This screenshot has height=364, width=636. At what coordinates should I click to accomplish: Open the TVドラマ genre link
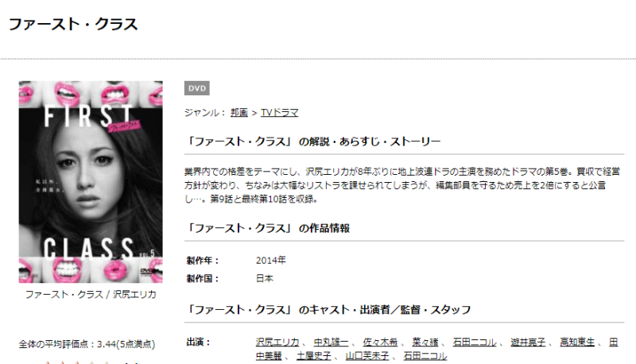pyautogui.click(x=279, y=112)
